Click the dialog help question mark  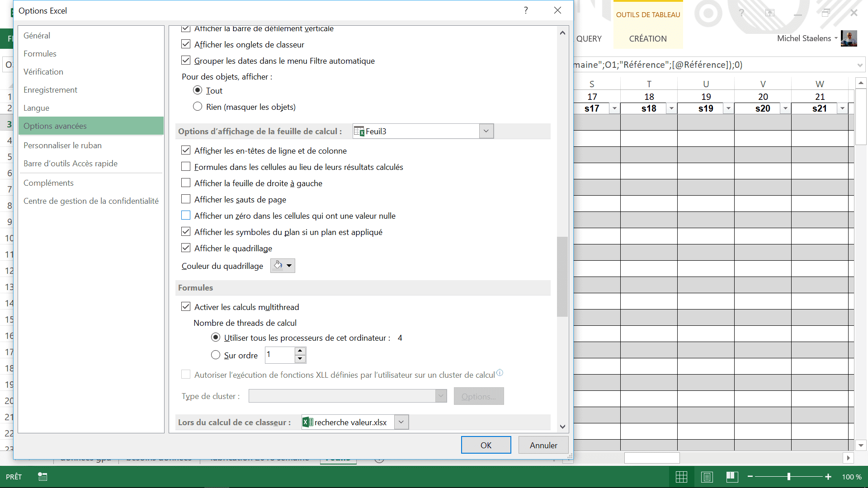coord(526,10)
